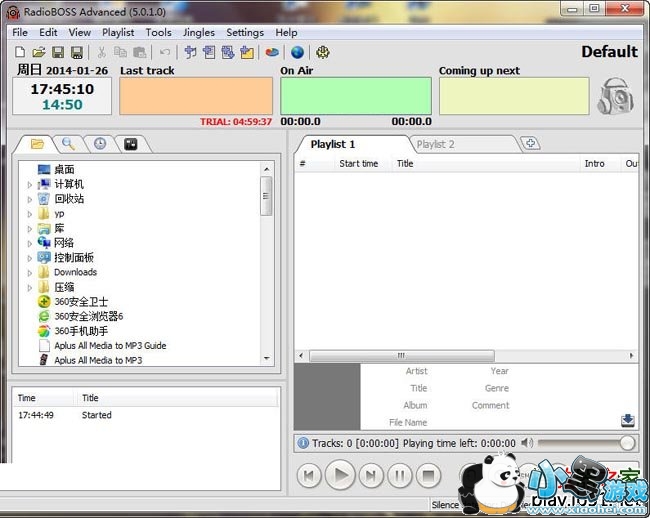Click the info icon beside Tracks count
Viewport: 650px width, 518px height.
[x=303, y=443]
